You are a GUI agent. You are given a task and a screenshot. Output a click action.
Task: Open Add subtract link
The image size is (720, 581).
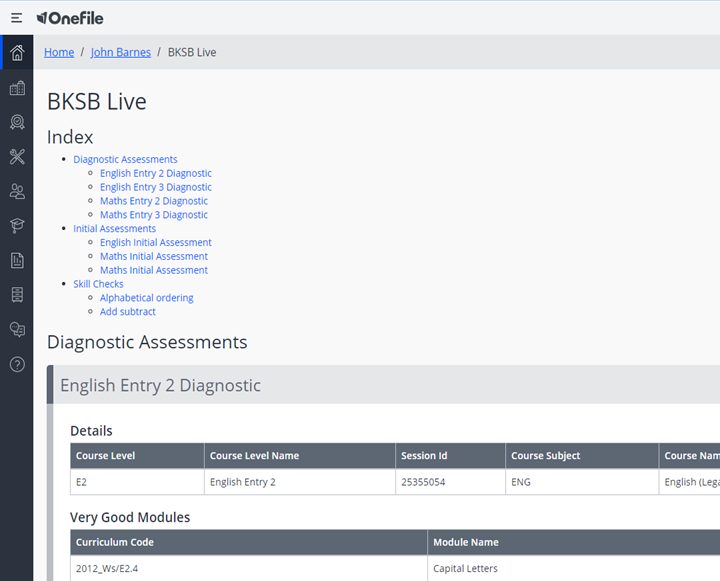pos(128,311)
